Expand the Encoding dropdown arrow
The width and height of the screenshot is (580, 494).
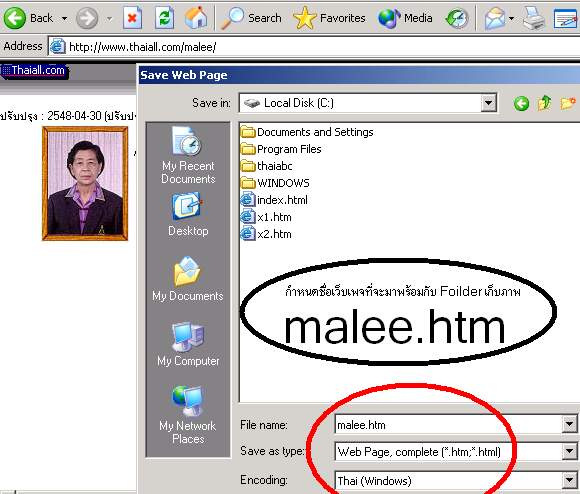570,480
